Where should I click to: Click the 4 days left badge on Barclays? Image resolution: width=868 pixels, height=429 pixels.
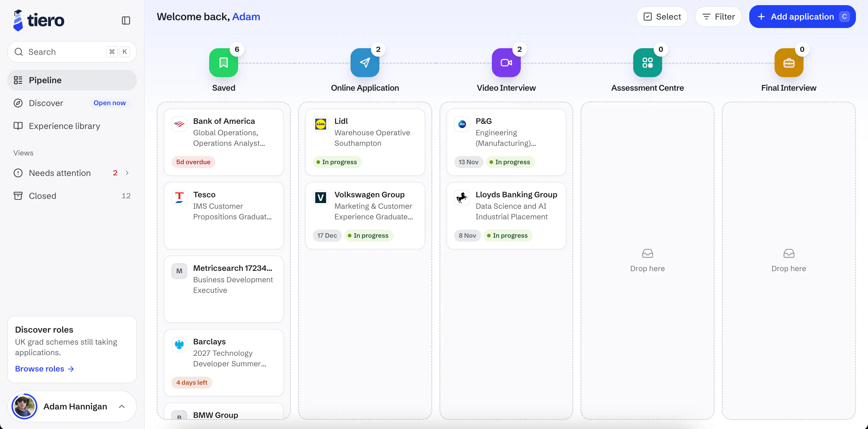191,383
